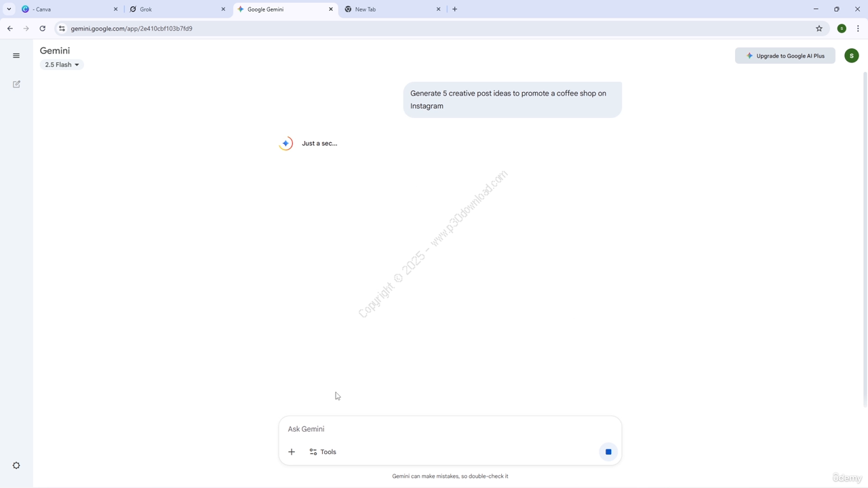Viewport: 868px width, 488px height.
Task: Open settings gear in sidebar
Action: click(x=16, y=466)
